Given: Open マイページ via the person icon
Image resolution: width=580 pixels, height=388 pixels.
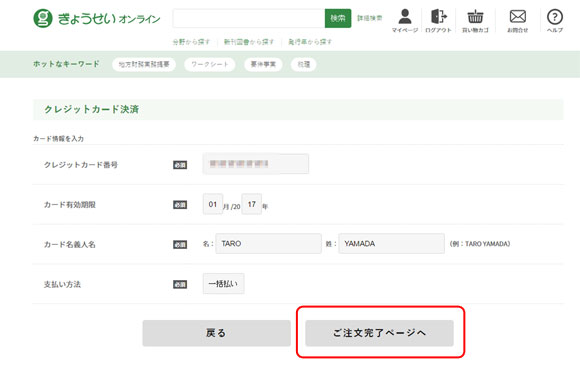Looking at the screenshot, I should [x=405, y=21].
